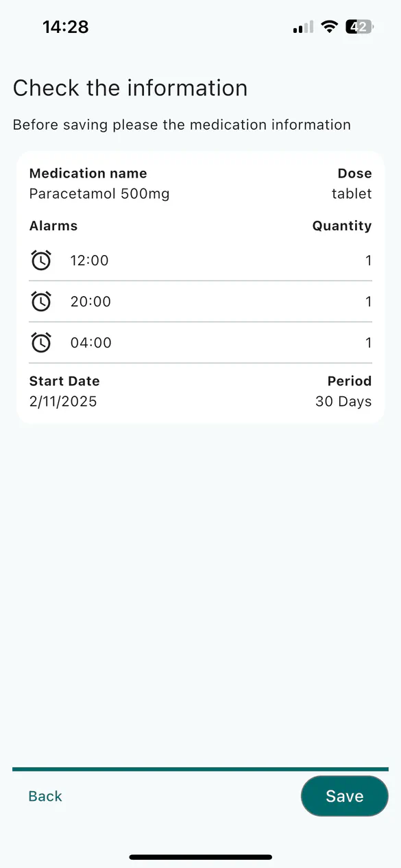
Task: Tap the Check the information heading
Action: pos(130,88)
